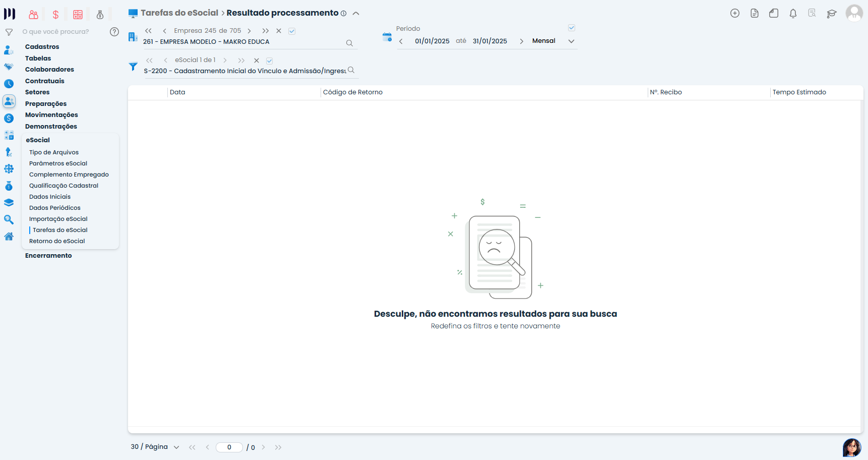Expand the Mensal period dropdown

571,41
